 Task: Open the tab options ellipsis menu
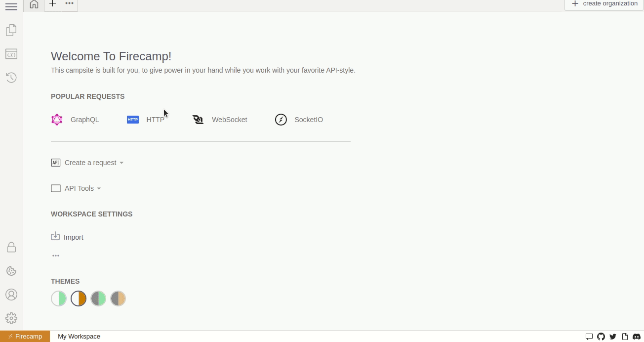click(x=70, y=4)
